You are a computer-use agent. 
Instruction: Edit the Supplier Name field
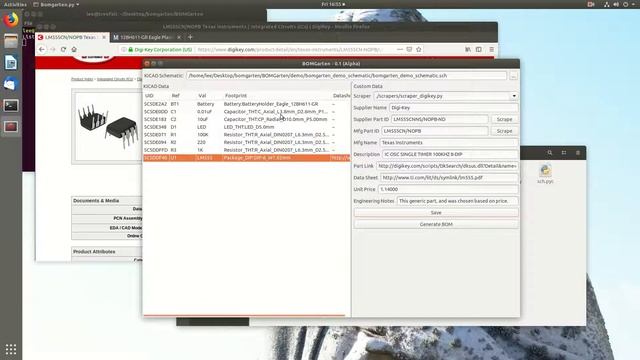(x=454, y=108)
